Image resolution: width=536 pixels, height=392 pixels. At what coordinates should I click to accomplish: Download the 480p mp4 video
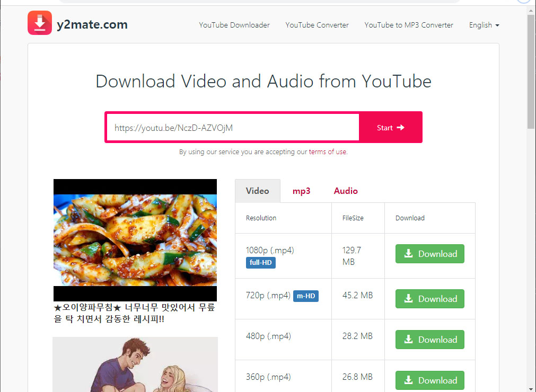point(429,340)
